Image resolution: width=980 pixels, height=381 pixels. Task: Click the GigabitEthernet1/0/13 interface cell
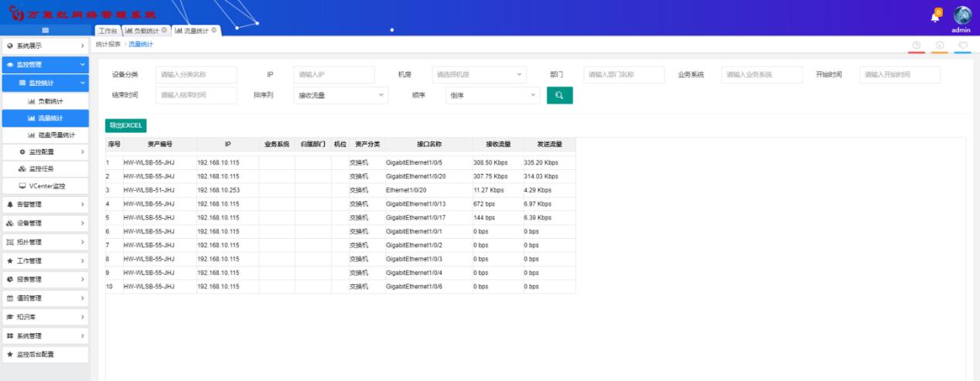[429, 204]
